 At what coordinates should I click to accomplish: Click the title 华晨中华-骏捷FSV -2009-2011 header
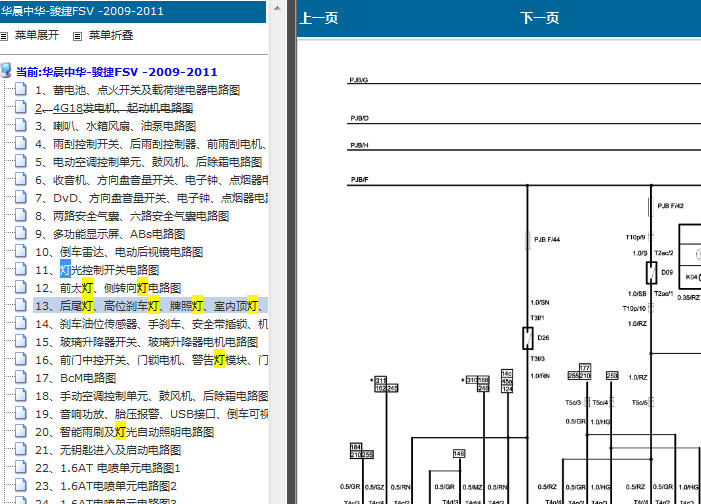coord(83,11)
